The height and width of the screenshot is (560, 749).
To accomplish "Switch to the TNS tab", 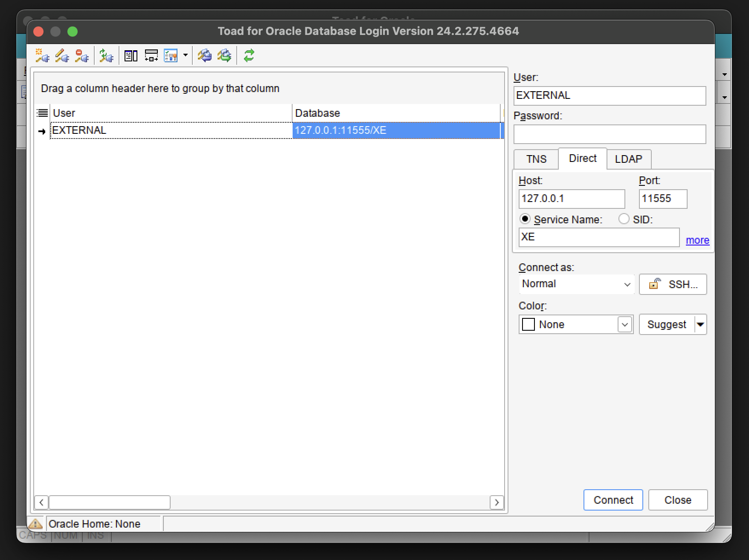I will coord(536,159).
